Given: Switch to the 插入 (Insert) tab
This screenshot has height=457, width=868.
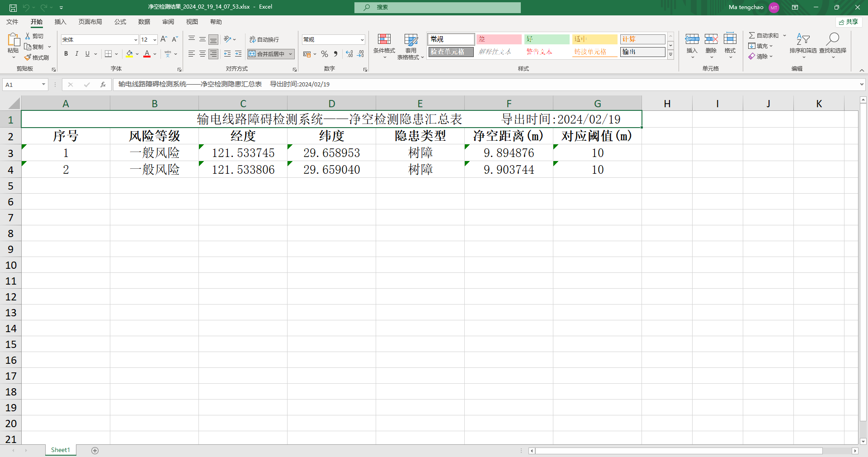Looking at the screenshot, I should [x=60, y=22].
